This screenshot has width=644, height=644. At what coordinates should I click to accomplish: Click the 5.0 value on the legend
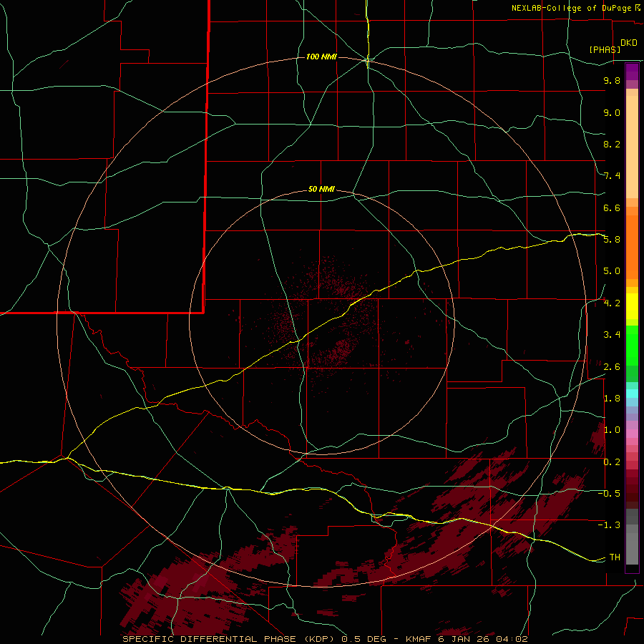[x=612, y=271]
